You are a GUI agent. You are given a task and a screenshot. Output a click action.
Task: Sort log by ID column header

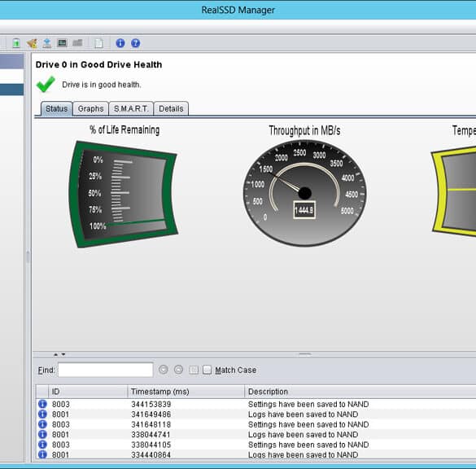pyautogui.click(x=88, y=392)
